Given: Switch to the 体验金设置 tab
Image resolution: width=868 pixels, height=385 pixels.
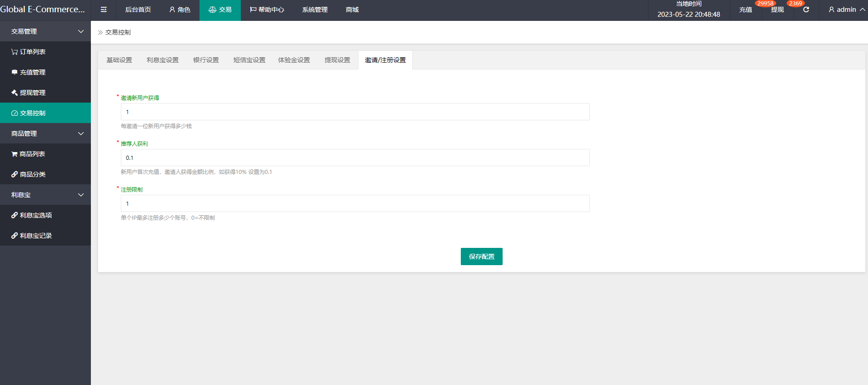Looking at the screenshot, I should coord(294,60).
